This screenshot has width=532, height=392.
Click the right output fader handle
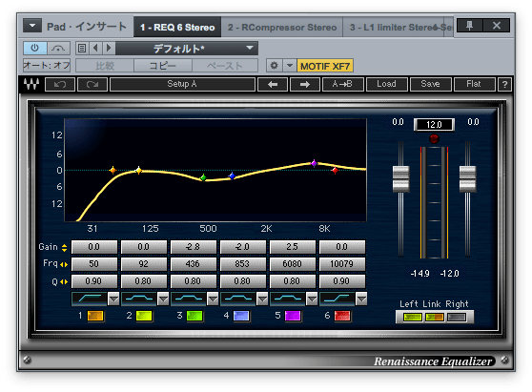[468, 179]
